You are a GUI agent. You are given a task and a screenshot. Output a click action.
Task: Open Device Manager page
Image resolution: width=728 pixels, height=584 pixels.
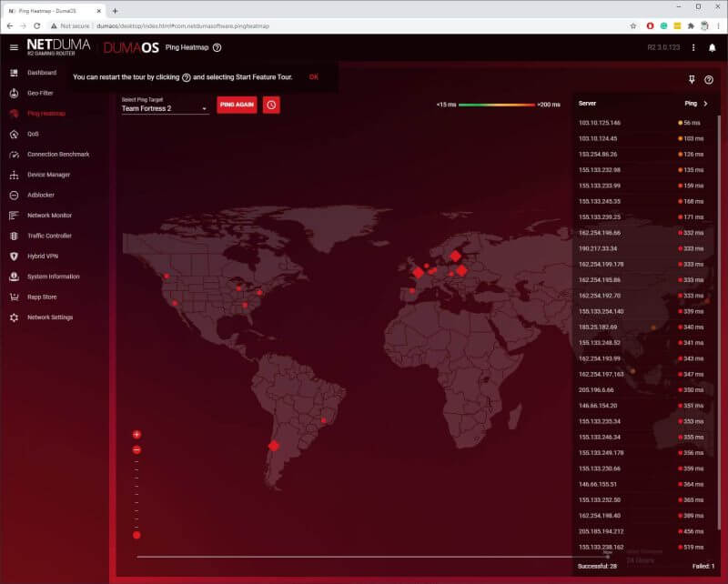pos(49,175)
